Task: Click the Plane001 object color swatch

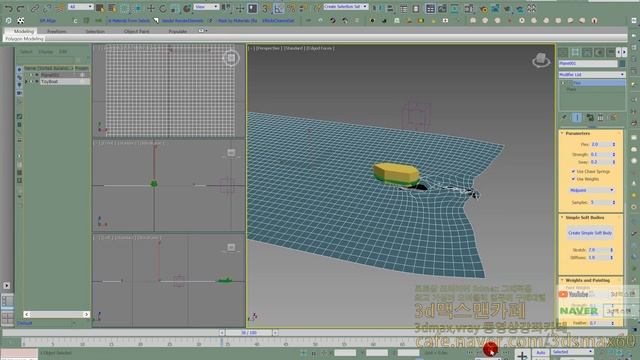Action: pyautogui.click(x=622, y=64)
